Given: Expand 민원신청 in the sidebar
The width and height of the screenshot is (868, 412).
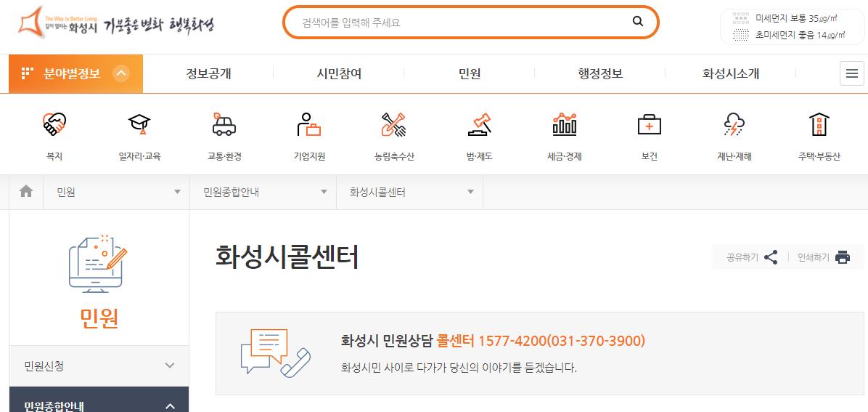Looking at the screenshot, I should 99,365.
